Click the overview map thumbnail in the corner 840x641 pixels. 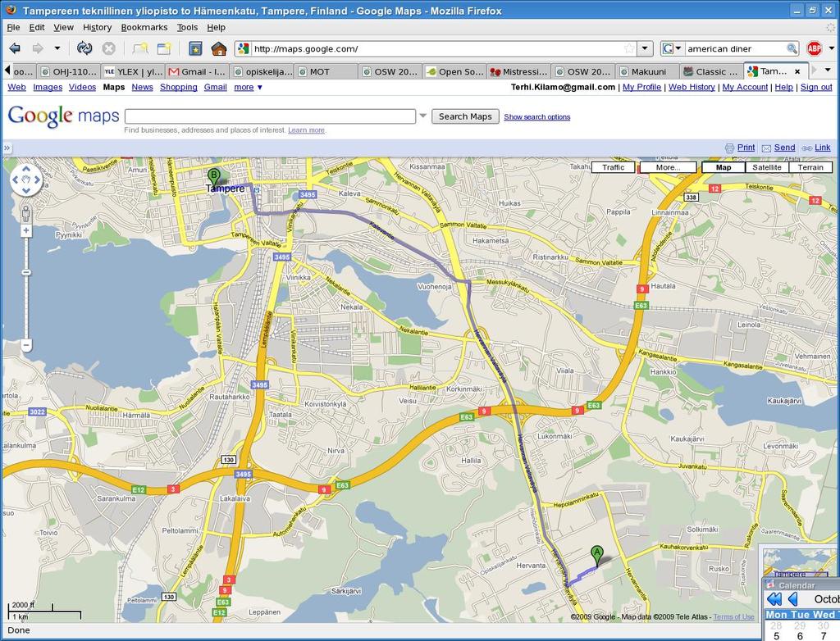coord(799,562)
